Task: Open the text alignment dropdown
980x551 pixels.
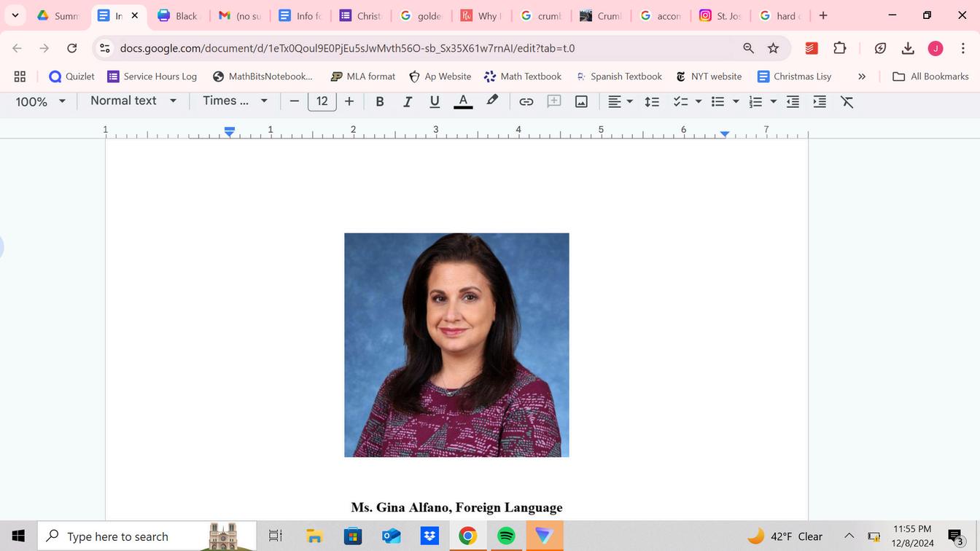Action: [x=621, y=101]
